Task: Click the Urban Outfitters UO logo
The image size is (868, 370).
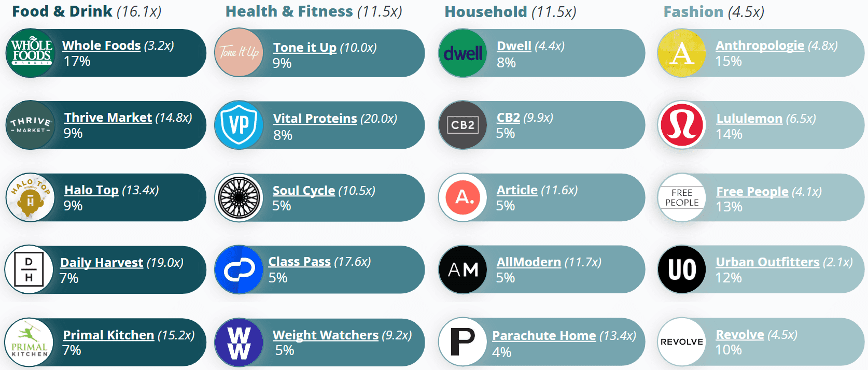Action: pyautogui.click(x=682, y=269)
